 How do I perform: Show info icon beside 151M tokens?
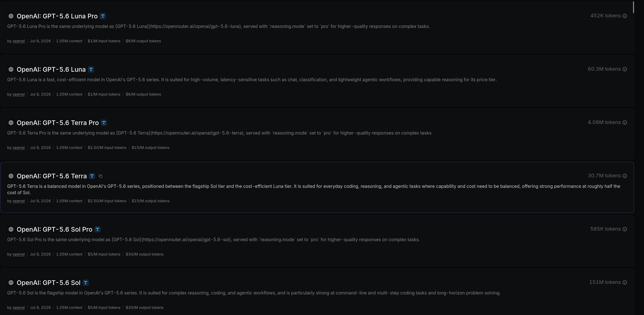click(x=625, y=282)
